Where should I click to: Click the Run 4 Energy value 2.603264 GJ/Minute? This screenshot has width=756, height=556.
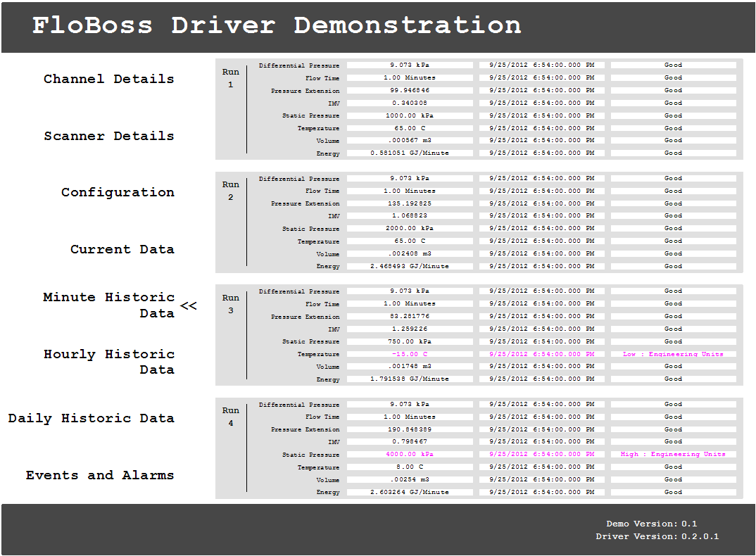coord(410,493)
